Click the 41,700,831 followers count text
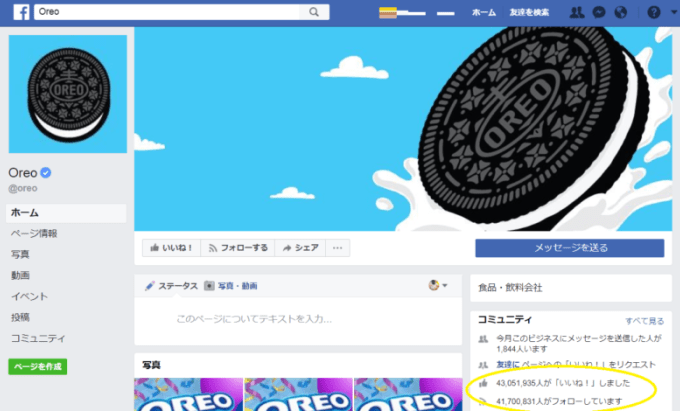The width and height of the screenshot is (680, 411). coord(559,401)
